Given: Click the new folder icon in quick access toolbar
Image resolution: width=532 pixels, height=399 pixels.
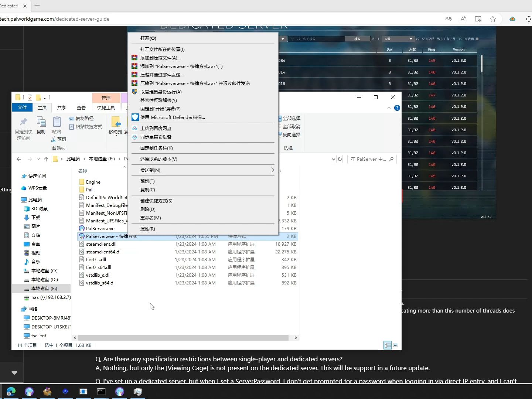Looking at the screenshot, I should pos(38,98).
